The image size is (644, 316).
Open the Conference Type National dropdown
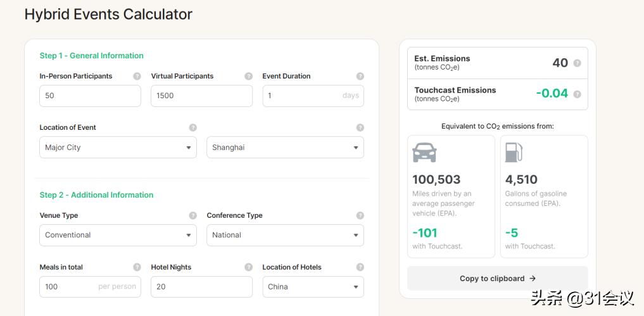pyautogui.click(x=285, y=235)
